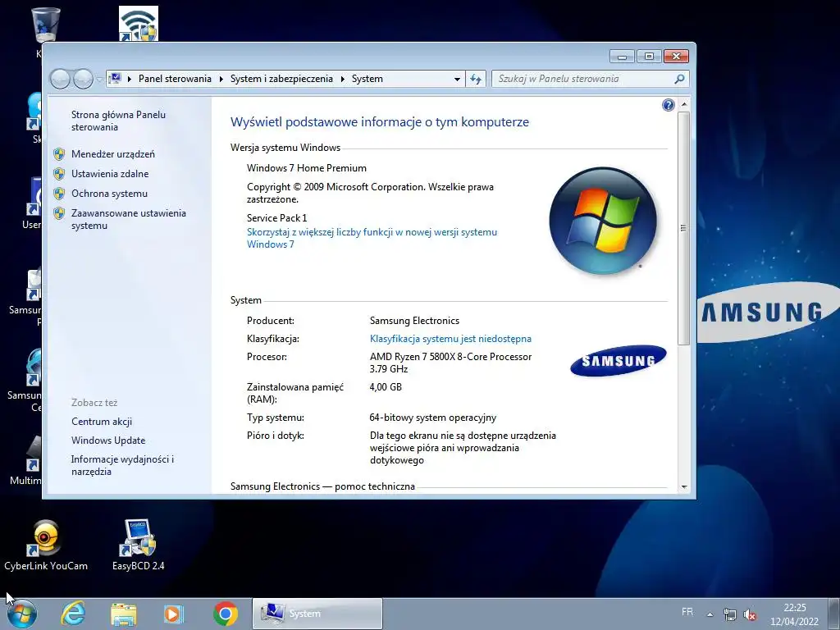Launch Internet Explorer from taskbar
Viewport: 840px width, 630px height.
pos(73,614)
